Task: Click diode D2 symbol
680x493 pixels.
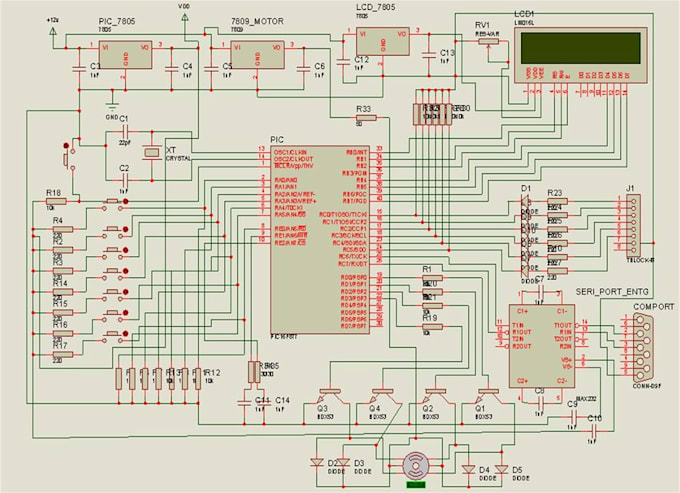Action: pyautogui.click(x=317, y=463)
